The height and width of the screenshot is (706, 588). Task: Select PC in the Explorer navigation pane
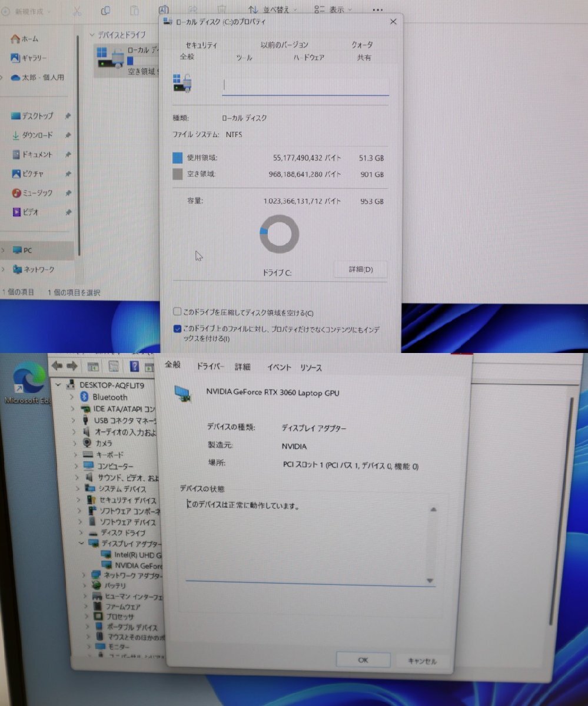(x=22, y=251)
